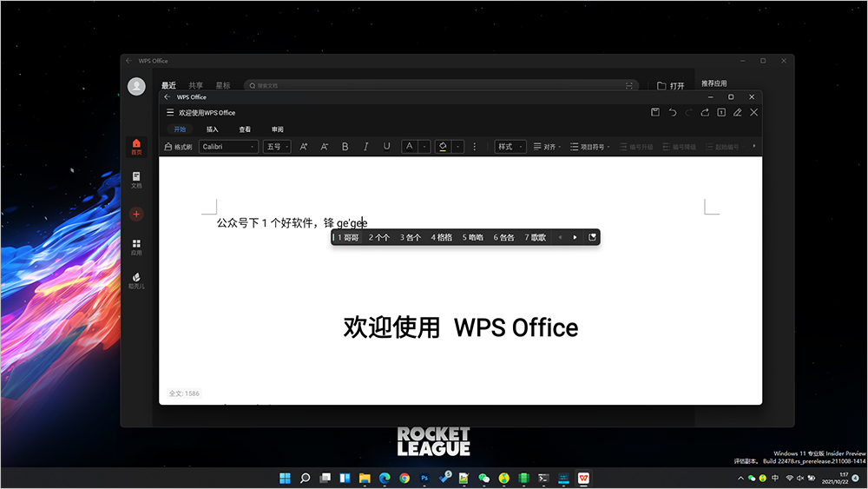Switch to the 插入 tab

pos(213,129)
